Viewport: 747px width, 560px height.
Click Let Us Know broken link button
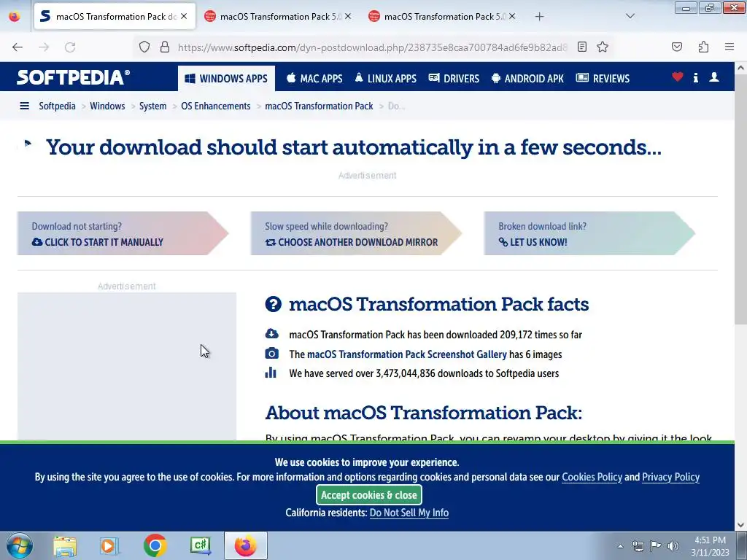click(589, 233)
